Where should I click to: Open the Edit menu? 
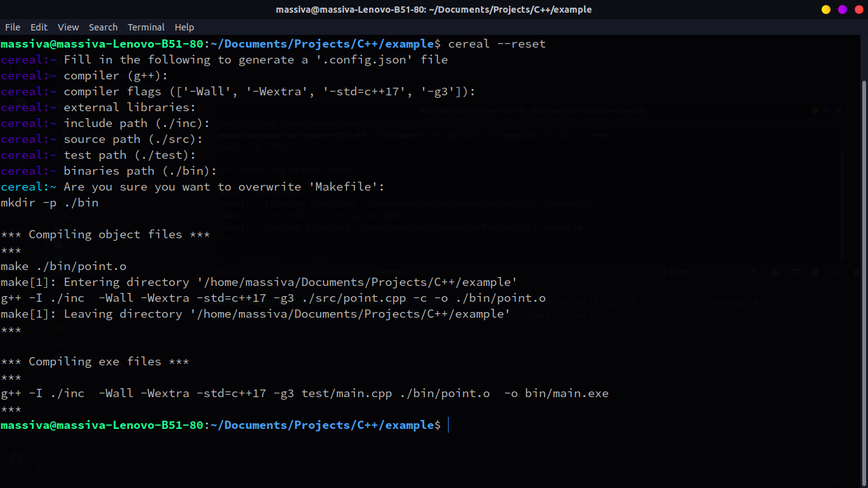point(39,27)
